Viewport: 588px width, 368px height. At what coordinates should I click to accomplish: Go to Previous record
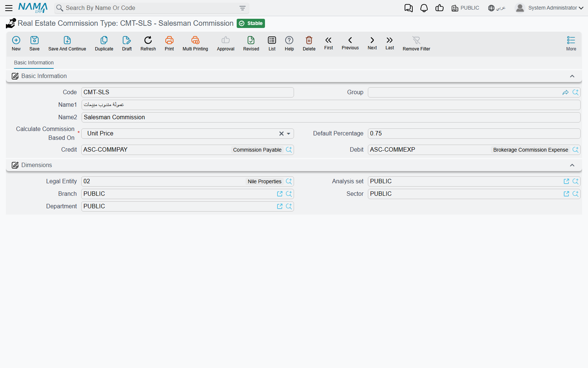click(x=350, y=43)
